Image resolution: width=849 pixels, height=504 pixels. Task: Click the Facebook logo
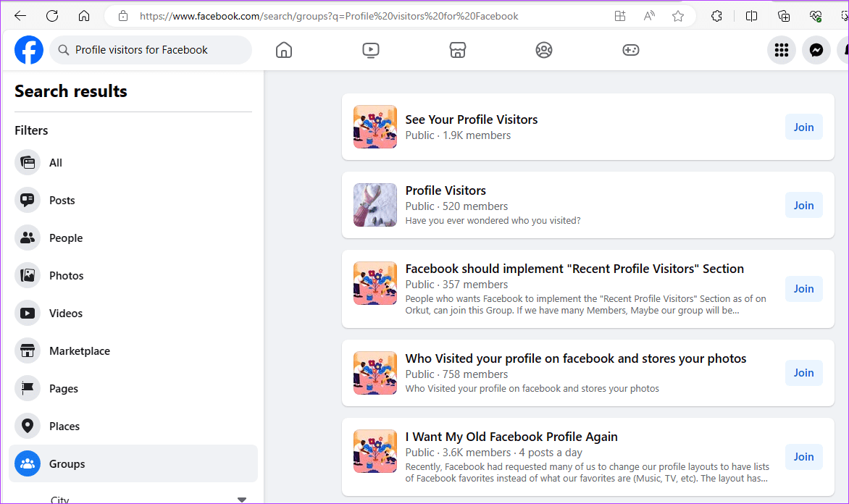point(28,50)
